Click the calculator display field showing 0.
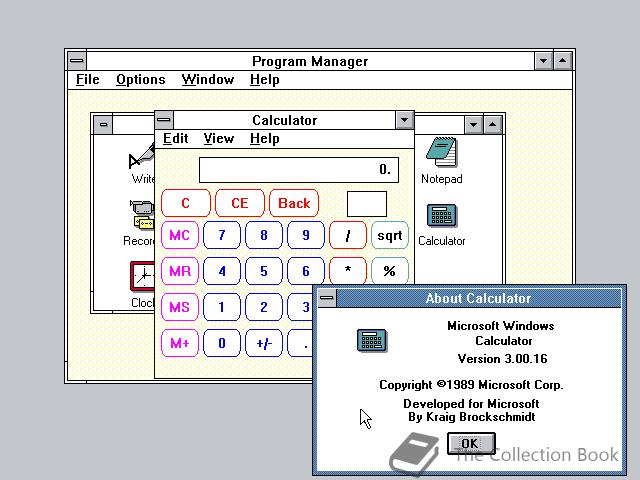The image size is (640, 480). 299,170
